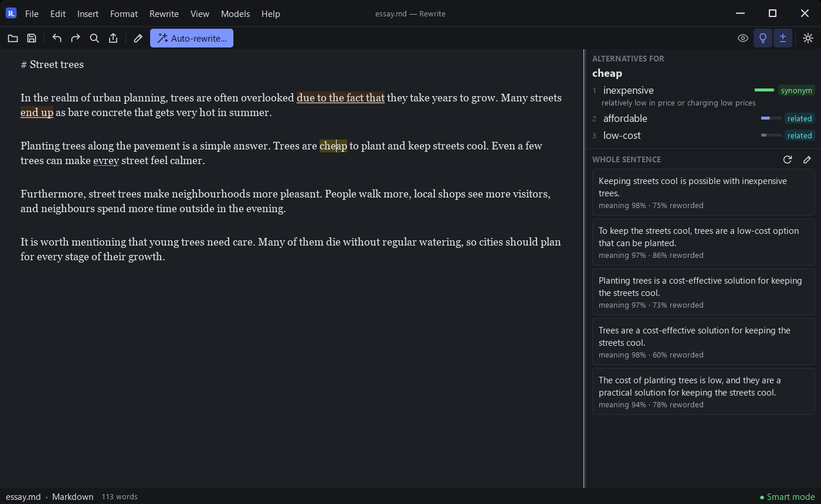Viewport: 821px width, 504px height.
Task: Pick the rewrite "Planting trees is a cost-effective solution"
Action: tap(703, 292)
